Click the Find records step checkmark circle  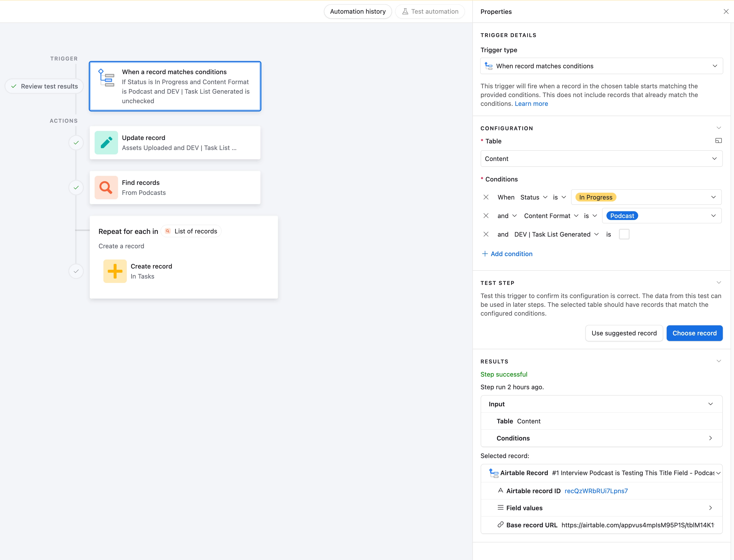pos(76,187)
